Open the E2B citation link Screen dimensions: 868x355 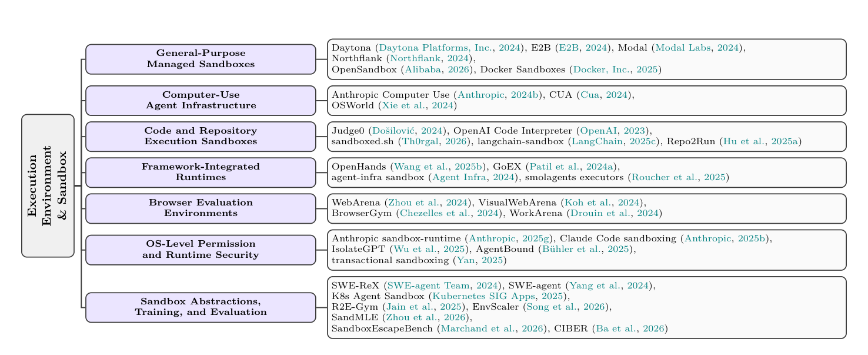click(569, 48)
